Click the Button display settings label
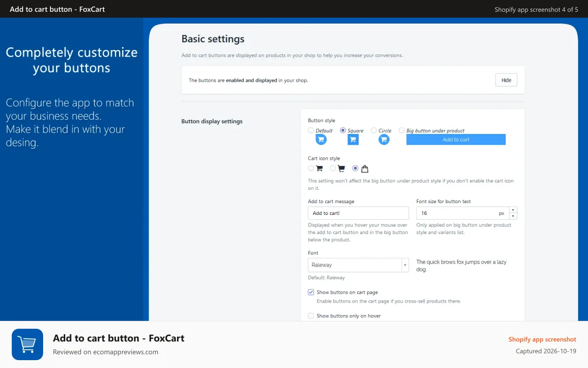Image resolution: width=588 pixels, height=368 pixels. coord(212,121)
